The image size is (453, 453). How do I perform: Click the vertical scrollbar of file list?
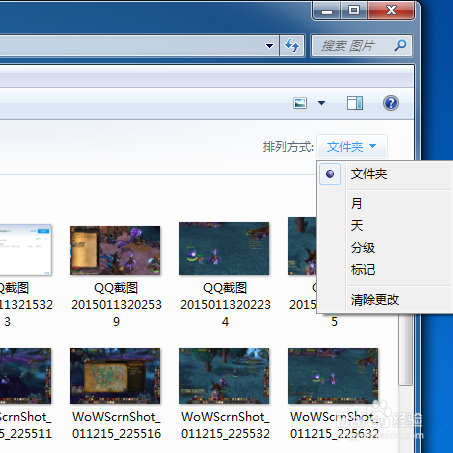click(406, 350)
